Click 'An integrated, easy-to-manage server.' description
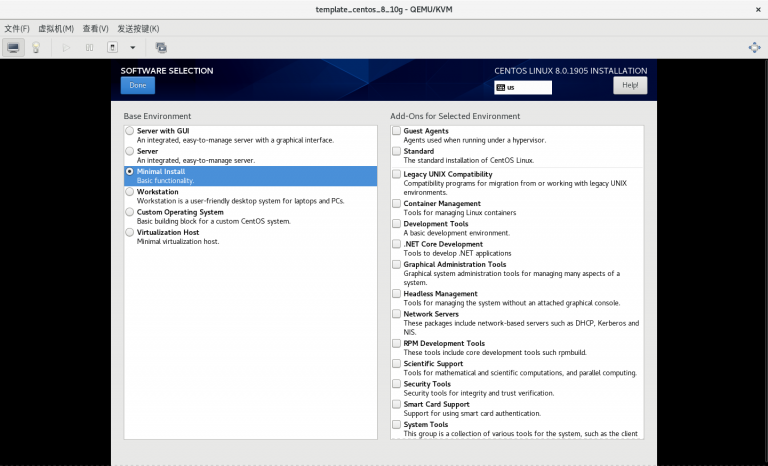768x466 pixels. pos(196,161)
